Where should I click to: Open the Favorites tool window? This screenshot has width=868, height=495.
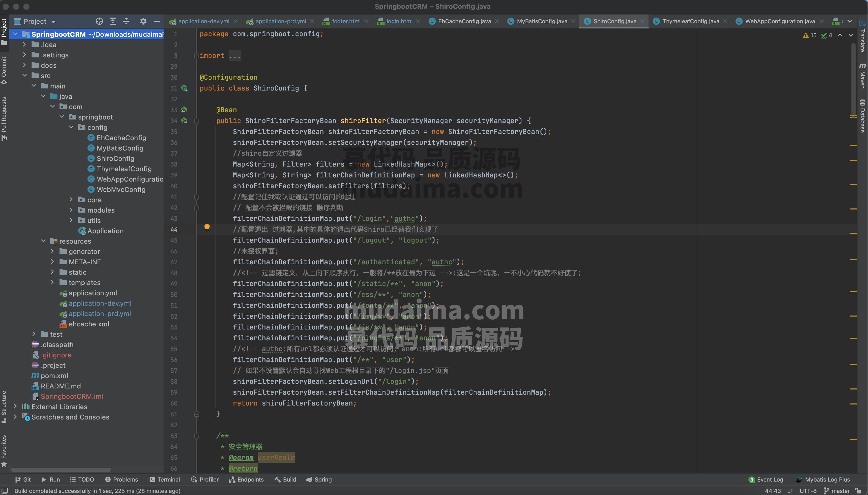[4, 451]
